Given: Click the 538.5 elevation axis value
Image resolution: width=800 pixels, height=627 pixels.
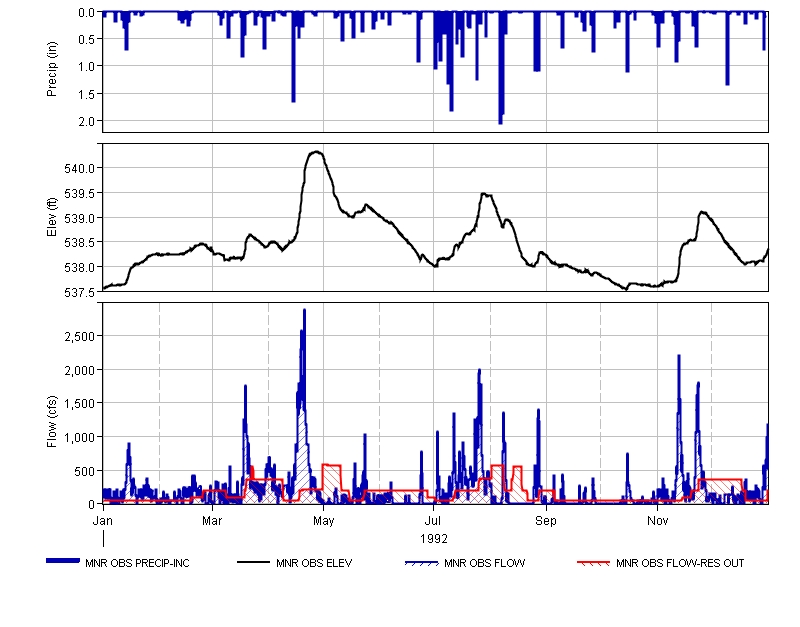Looking at the screenshot, I should (x=80, y=243).
